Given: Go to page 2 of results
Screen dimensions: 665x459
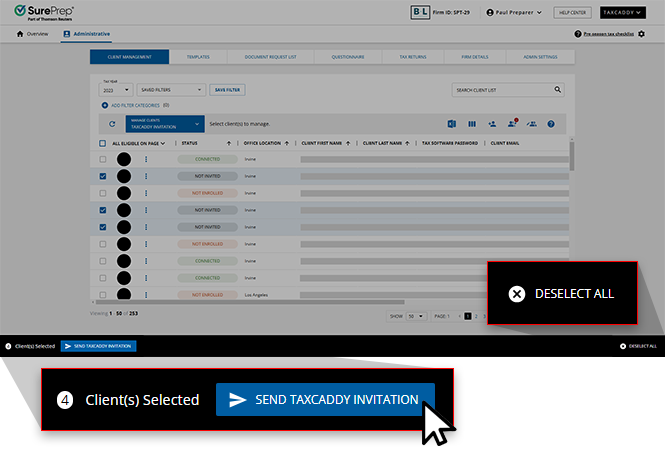Looking at the screenshot, I should 476,316.
